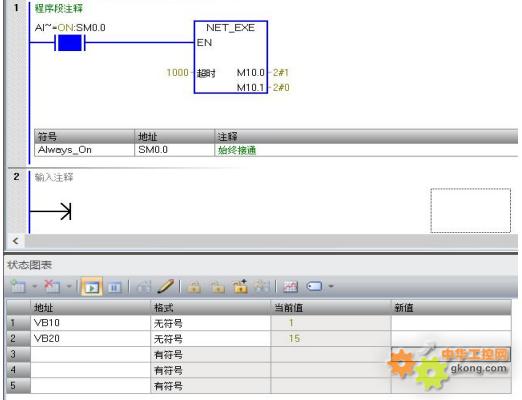Click the pencil write-all icon
Viewport: 522px width, 400px height.
pos(166,287)
